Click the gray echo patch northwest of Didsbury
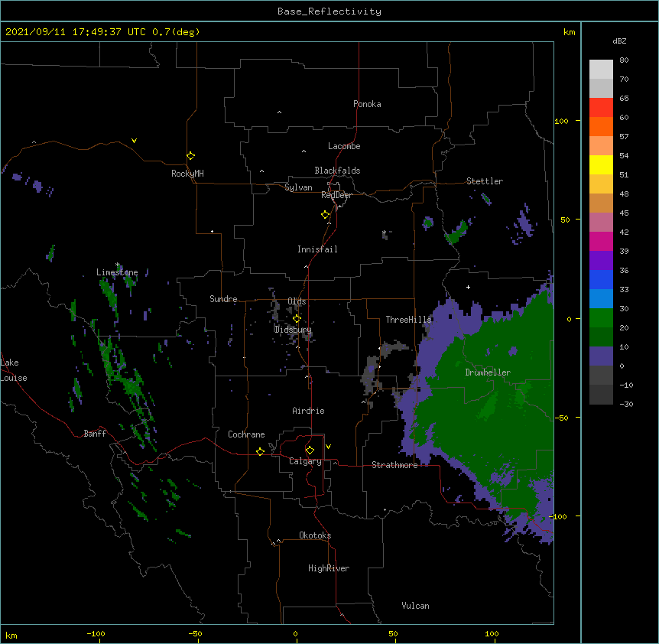Viewport: 659px width, 644px height. point(275,309)
